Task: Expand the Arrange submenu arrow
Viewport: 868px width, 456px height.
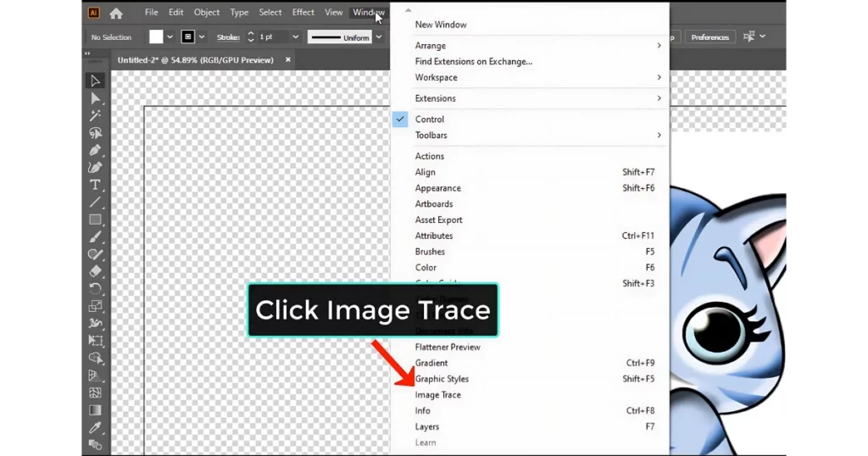Action: click(x=659, y=46)
